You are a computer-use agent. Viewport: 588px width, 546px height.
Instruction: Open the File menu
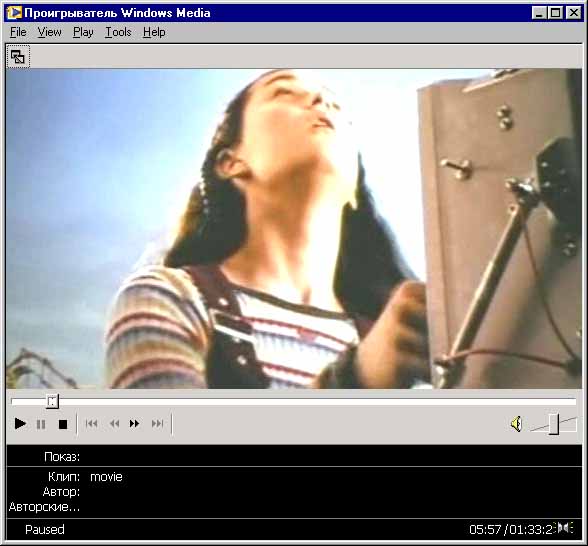(18, 32)
